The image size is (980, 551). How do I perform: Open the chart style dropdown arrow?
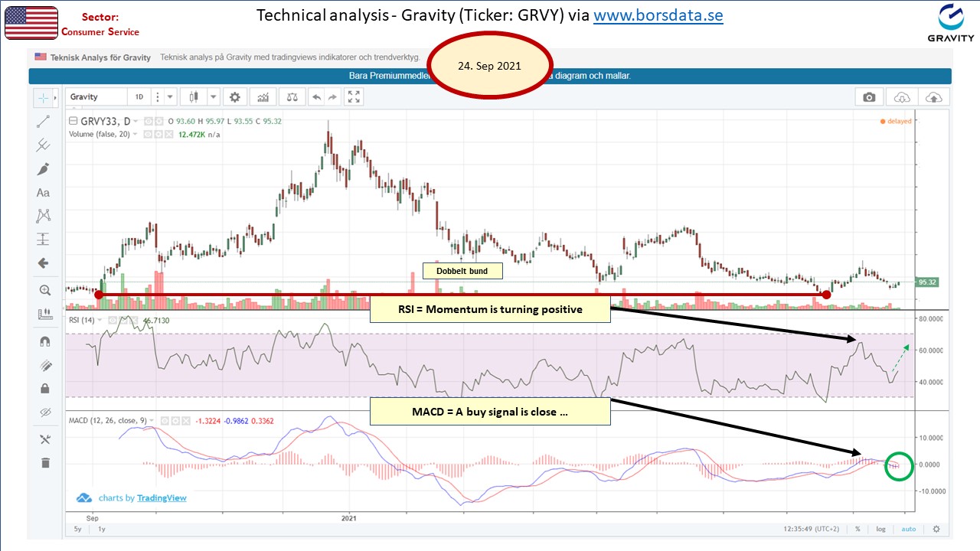(212, 97)
